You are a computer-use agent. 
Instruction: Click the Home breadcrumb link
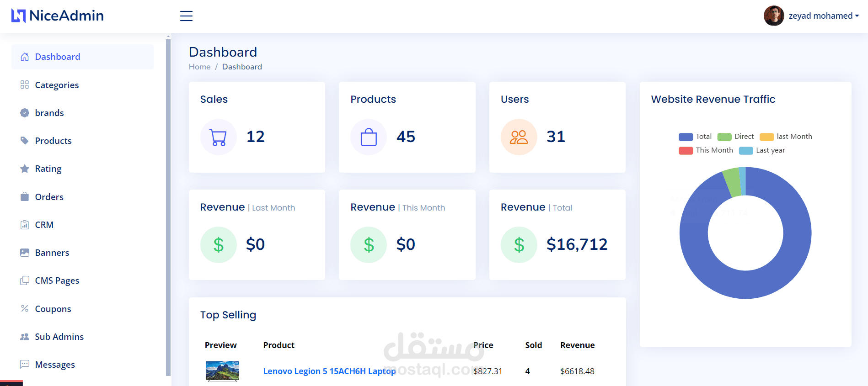(x=200, y=67)
